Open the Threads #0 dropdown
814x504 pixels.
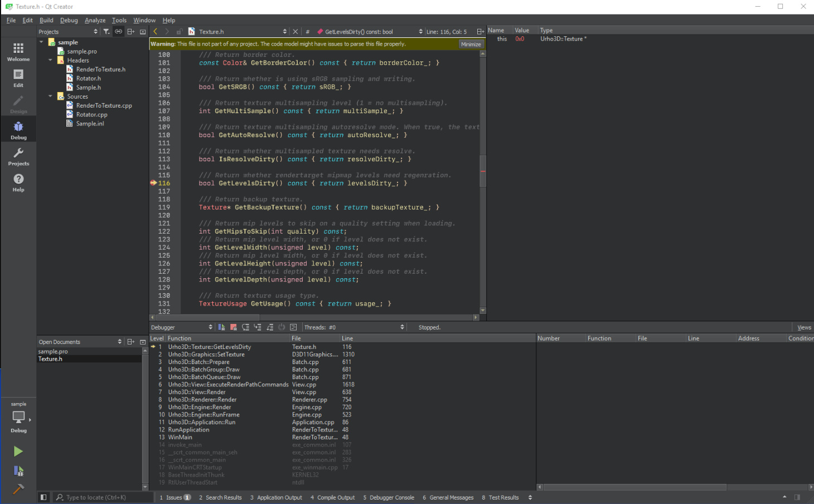(x=355, y=327)
